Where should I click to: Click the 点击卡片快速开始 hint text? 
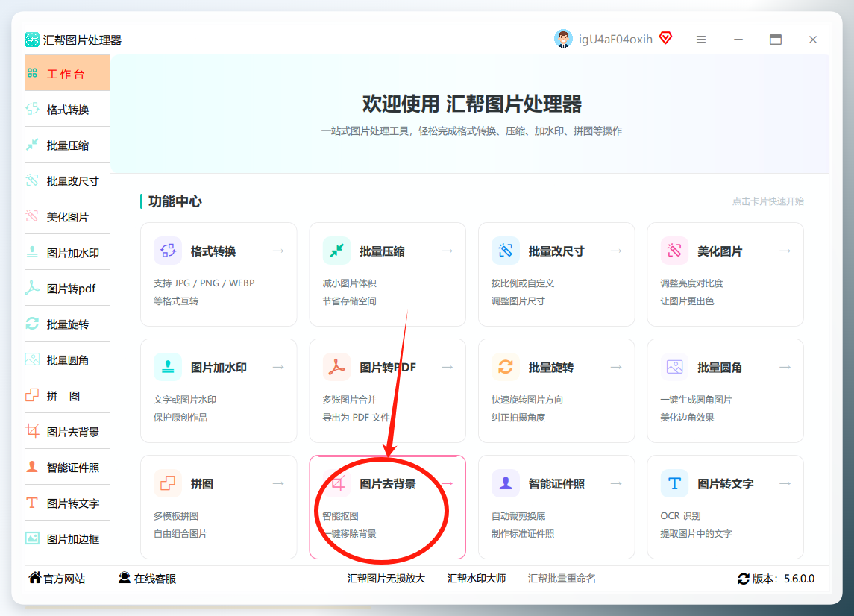[768, 201]
